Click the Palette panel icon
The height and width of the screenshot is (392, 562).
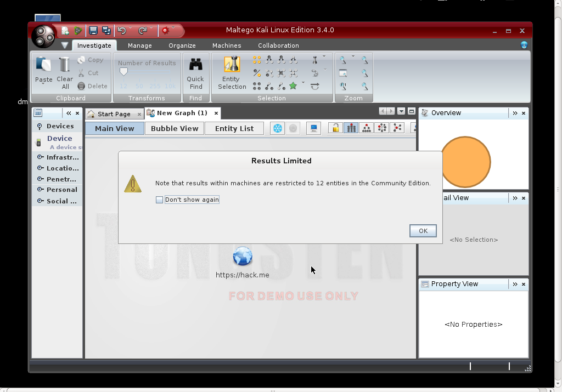(38, 113)
